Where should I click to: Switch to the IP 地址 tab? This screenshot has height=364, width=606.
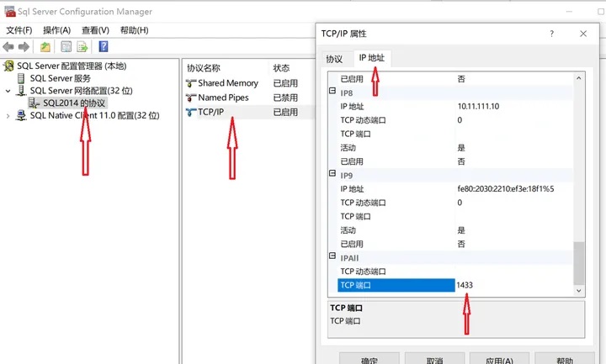coord(372,58)
